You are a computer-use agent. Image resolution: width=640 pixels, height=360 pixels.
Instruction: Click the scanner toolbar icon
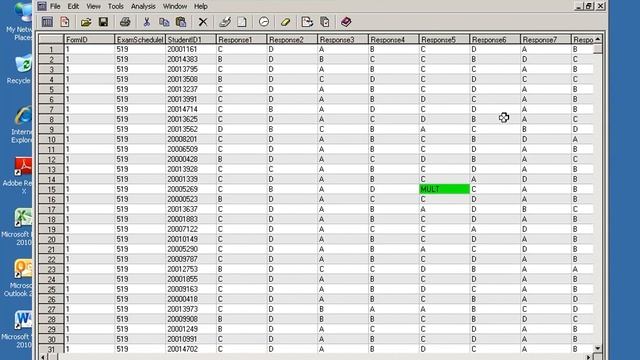pyautogui.click(x=224, y=22)
